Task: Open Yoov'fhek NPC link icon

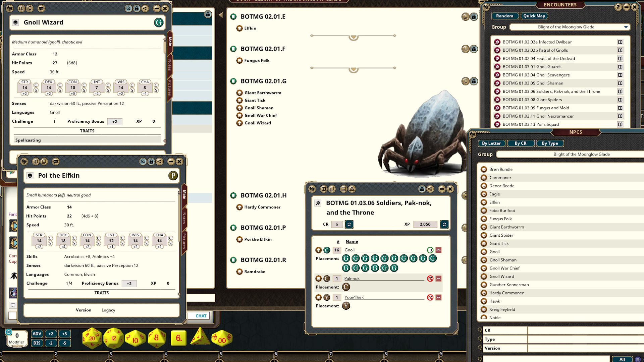Action: 318,298
